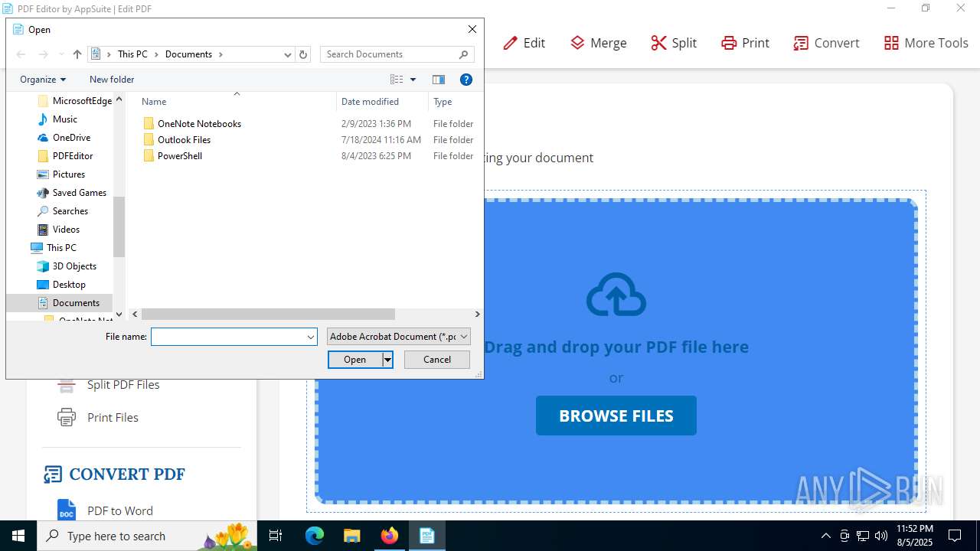Click the horizontal scrollbar thumb
The image size is (980, 551).
pyautogui.click(x=268, y=314)
